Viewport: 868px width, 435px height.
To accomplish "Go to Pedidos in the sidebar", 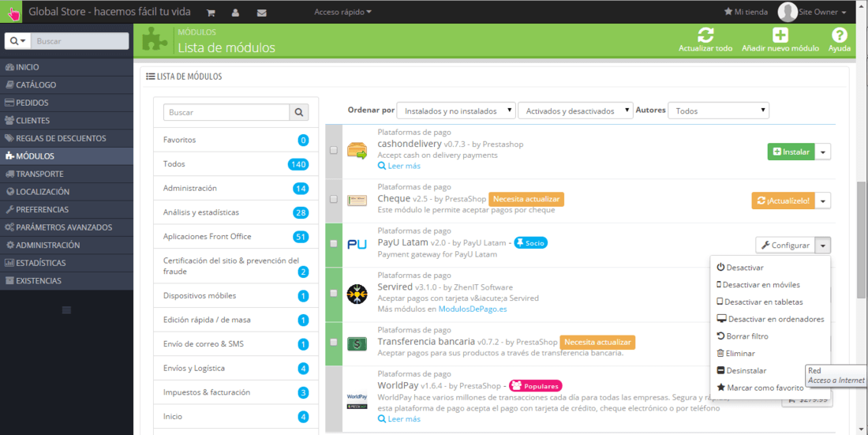I will [x=66, y=103].
